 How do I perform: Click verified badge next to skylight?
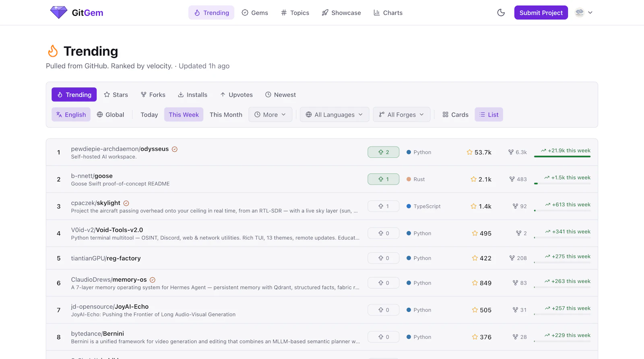[126, 203]
